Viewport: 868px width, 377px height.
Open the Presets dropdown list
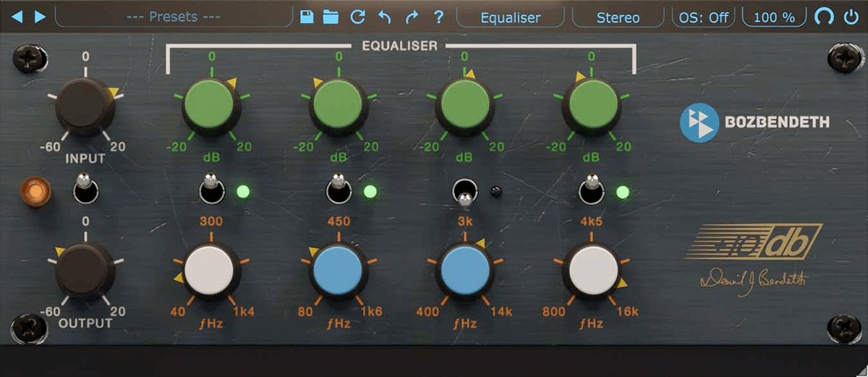[174, 17]
